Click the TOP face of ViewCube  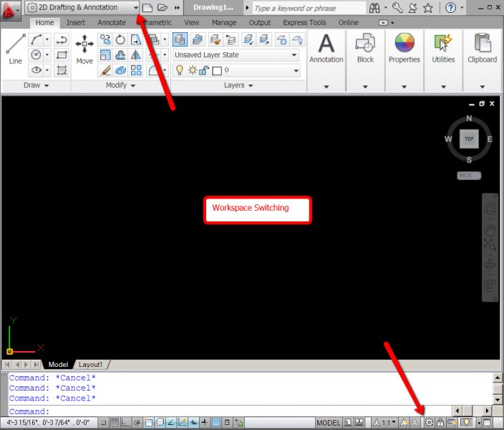tap(469, 139)
